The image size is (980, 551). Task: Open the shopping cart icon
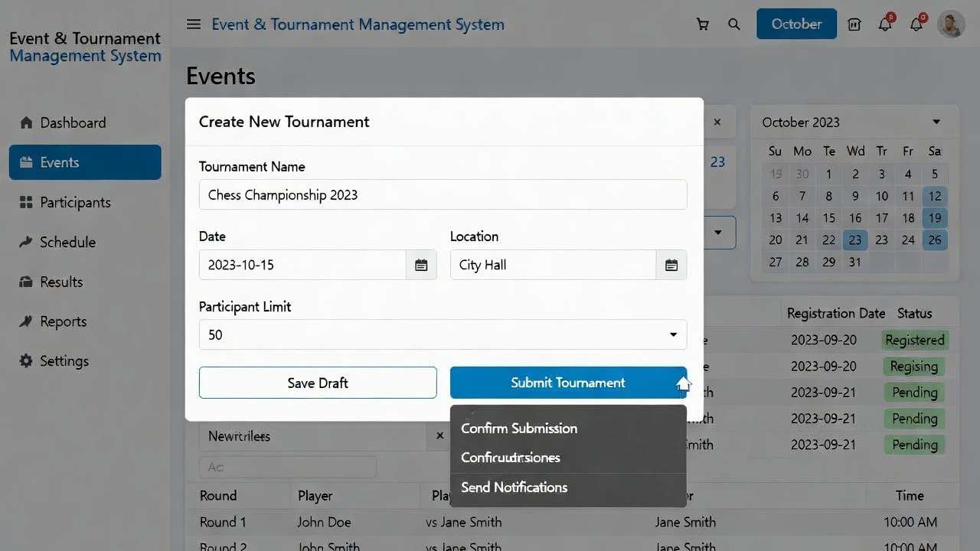click(x=703, y=24)
